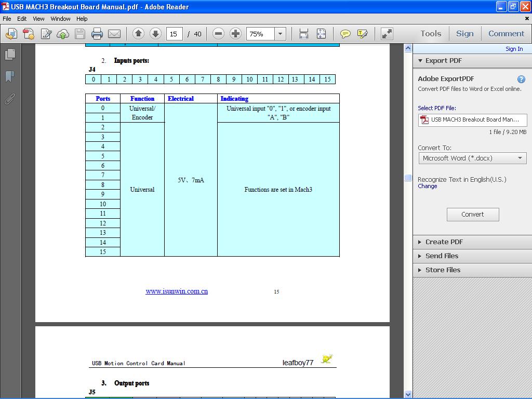
Task: Click the Print file icon
Action: click(97, 34)
